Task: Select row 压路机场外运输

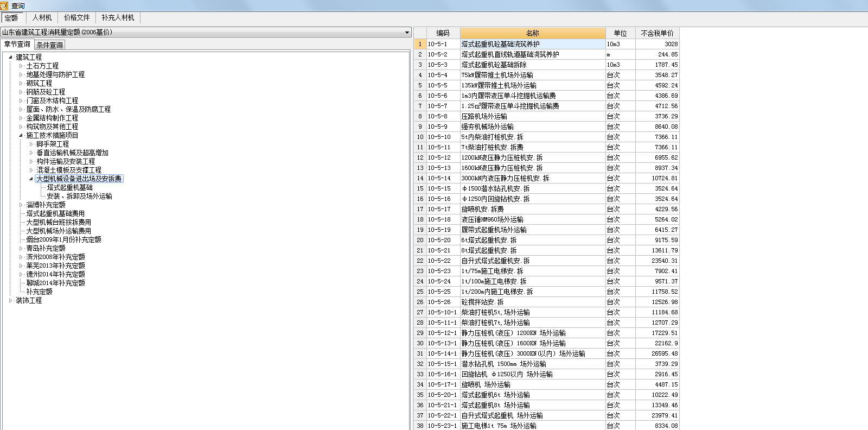Action: point(547,116)
